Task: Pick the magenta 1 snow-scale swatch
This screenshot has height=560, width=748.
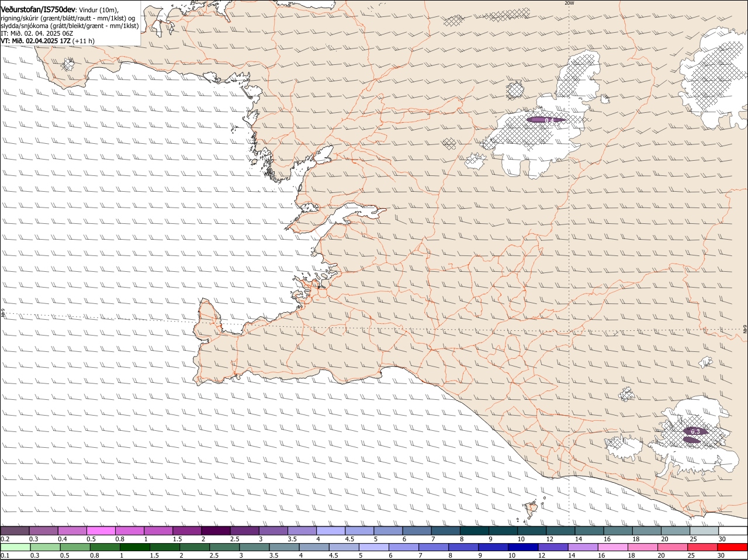Action: coord(158,531)
